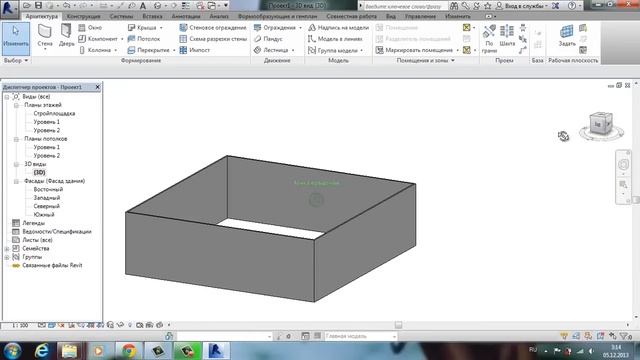Click the Компонент tool icon
This screenshot has height=360, width=640.
[82, 39]
